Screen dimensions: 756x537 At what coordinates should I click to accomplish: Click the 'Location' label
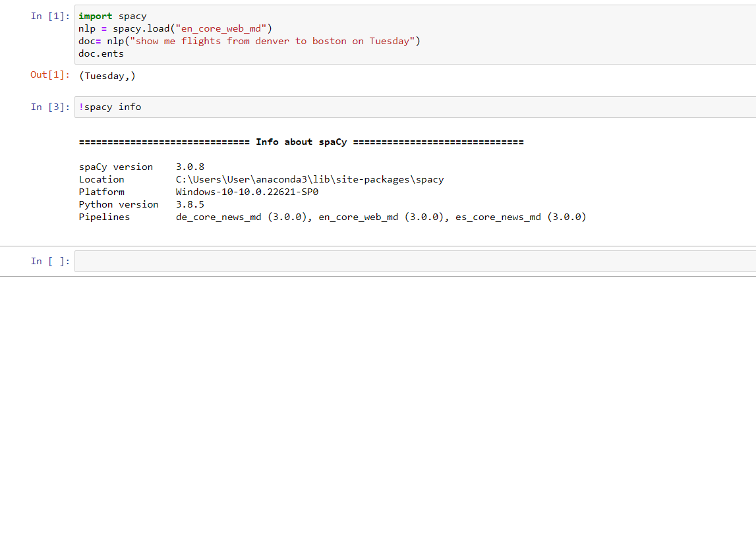tap(102, 179)
